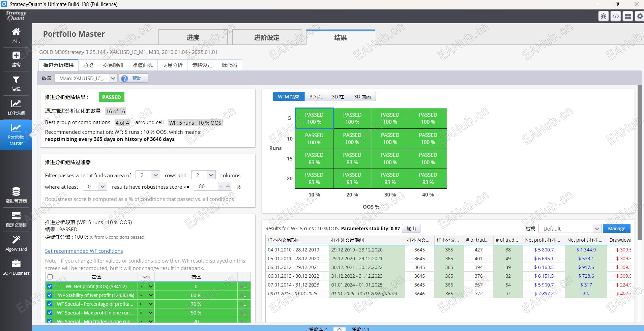Uncheck the WF Stability of Net profit condition
The height and width of the screenshot is (331, 644).
50,295
